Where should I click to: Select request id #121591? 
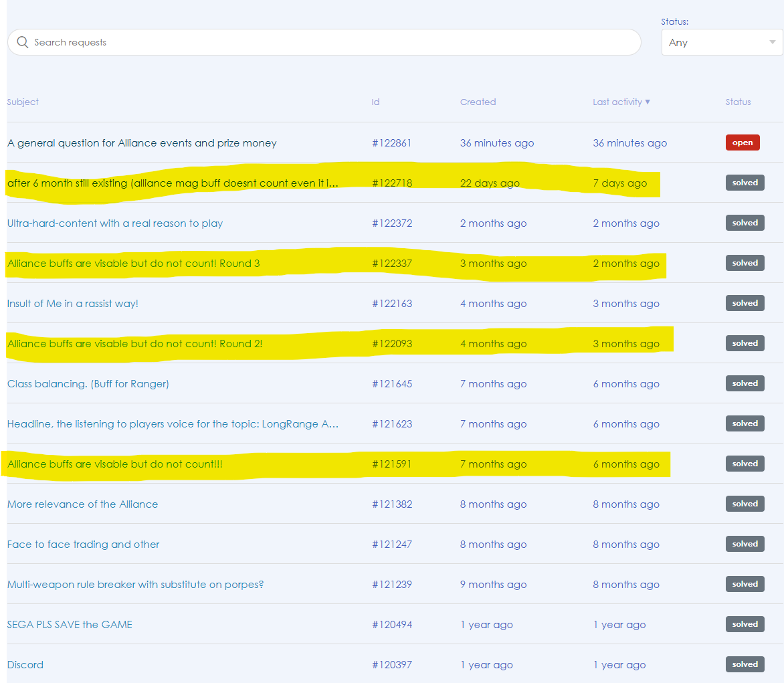coord(391,464)
